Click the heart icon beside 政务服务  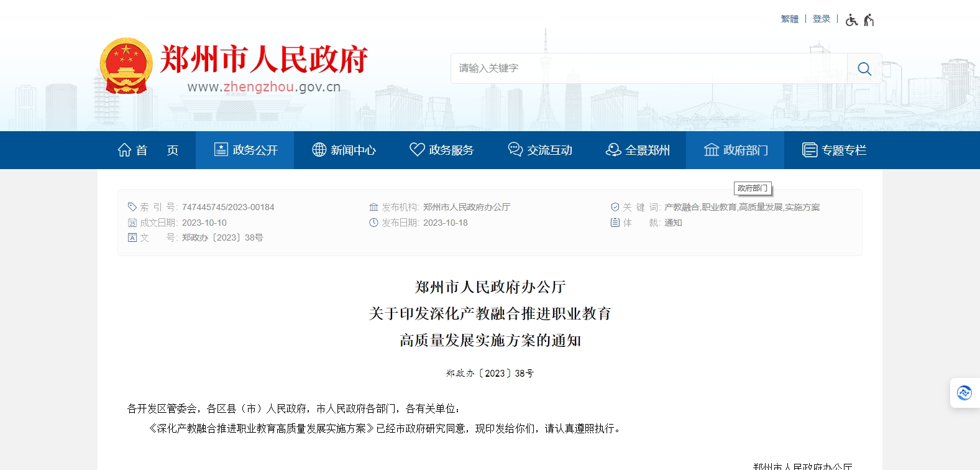pos(417,150)
